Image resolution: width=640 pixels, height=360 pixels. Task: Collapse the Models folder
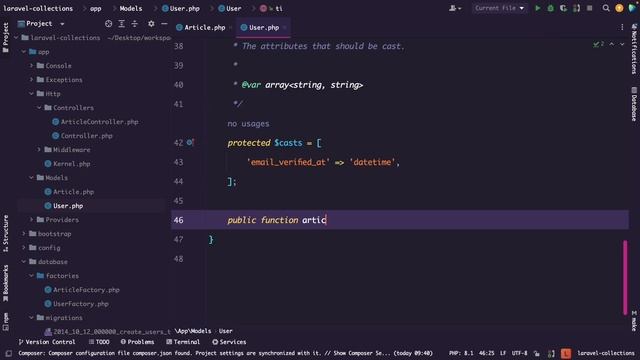31,178
